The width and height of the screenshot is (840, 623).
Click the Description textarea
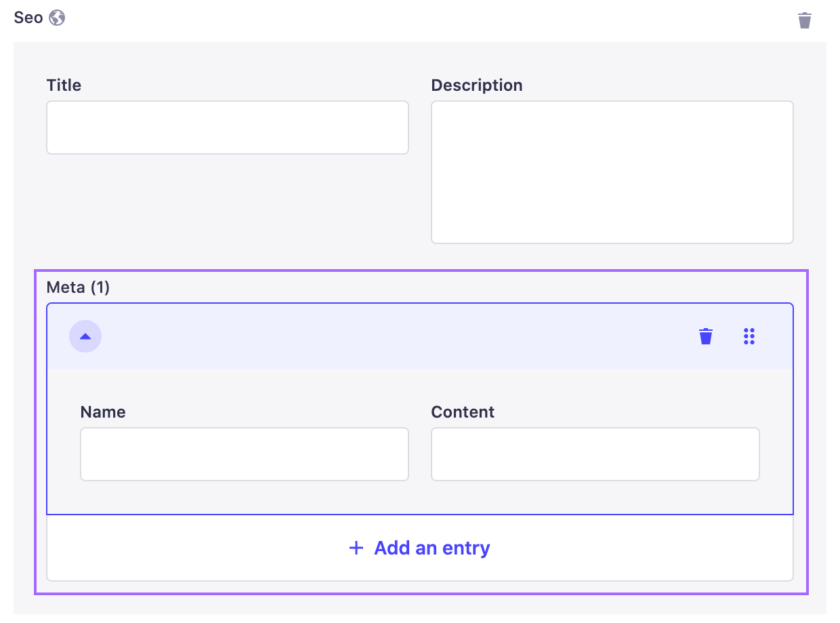pyautogui.click(x=612, y=172)
